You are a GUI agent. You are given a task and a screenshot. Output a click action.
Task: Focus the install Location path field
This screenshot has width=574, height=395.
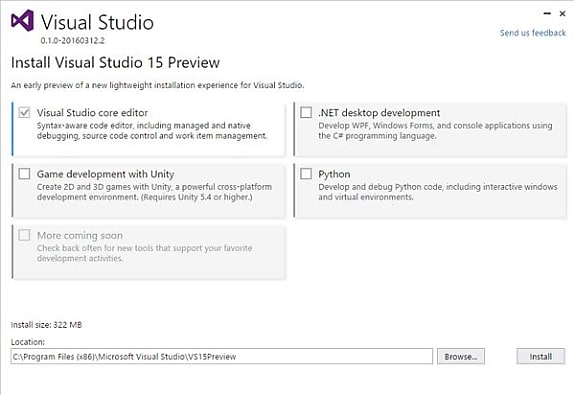221,356
